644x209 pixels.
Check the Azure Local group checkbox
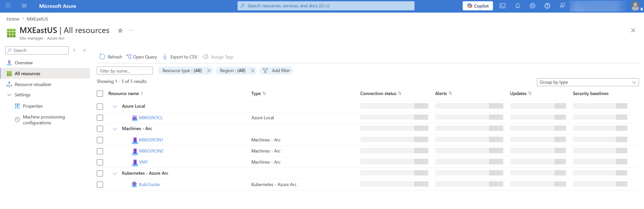[x=100, y=106]
